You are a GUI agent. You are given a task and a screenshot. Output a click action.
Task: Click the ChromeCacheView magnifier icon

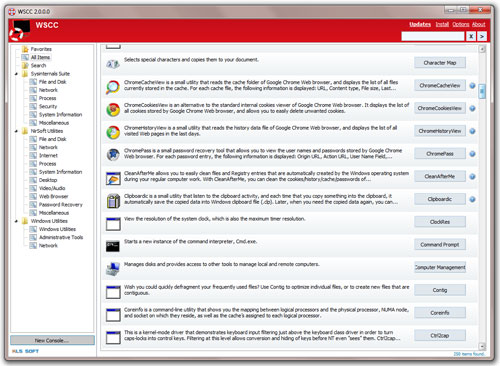pyautogui.click(x=113, y=87)
